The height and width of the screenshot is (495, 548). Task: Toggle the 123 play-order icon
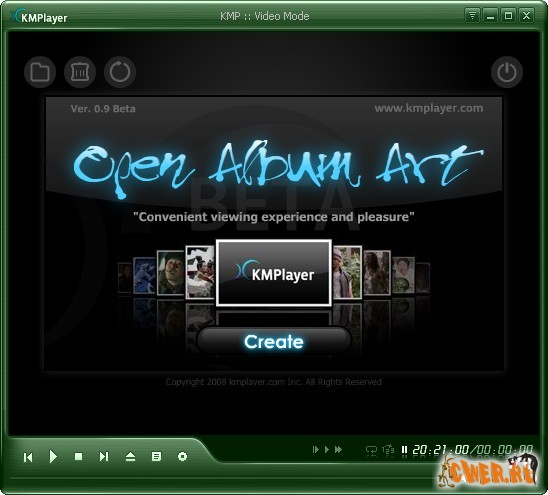click(x=388, y=450)
